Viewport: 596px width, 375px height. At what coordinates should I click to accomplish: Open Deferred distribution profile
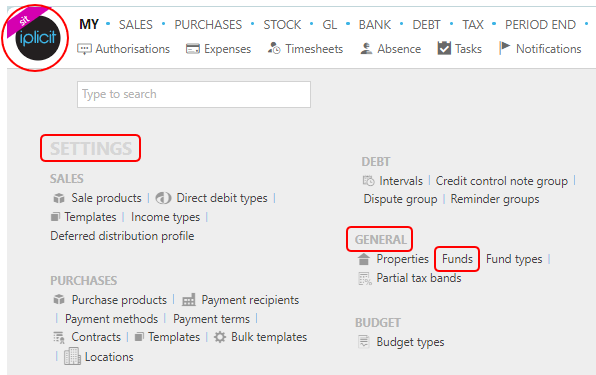[122, 236]
